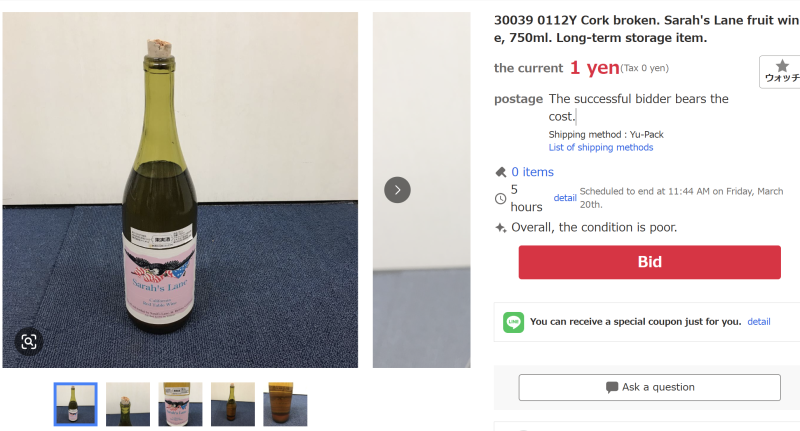This screenshot has width=800, height=431.
Task: Click the green LINE coupon icon
Action: [x=513, y=322]
